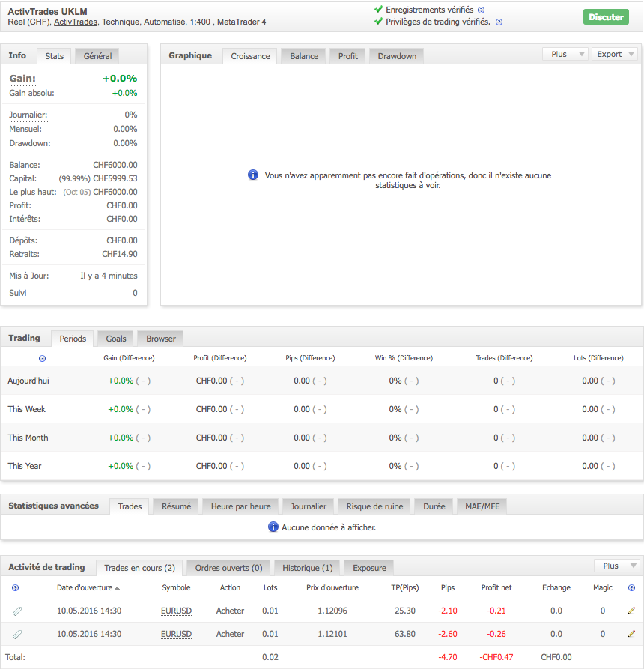Viewport: 644px width, 669px height.
Task: Switch to the Drawdown chart tab
Action: (397, 56)
